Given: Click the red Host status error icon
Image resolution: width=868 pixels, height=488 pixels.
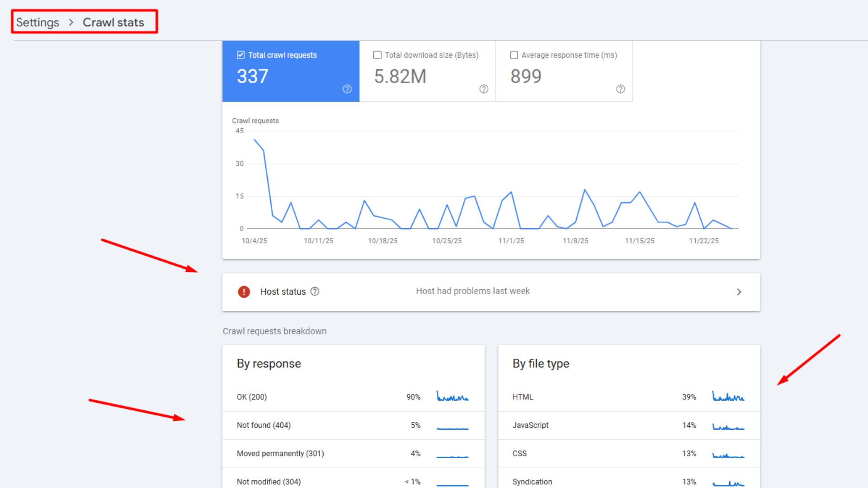Looking at the screenshot, I should point(244,291).
